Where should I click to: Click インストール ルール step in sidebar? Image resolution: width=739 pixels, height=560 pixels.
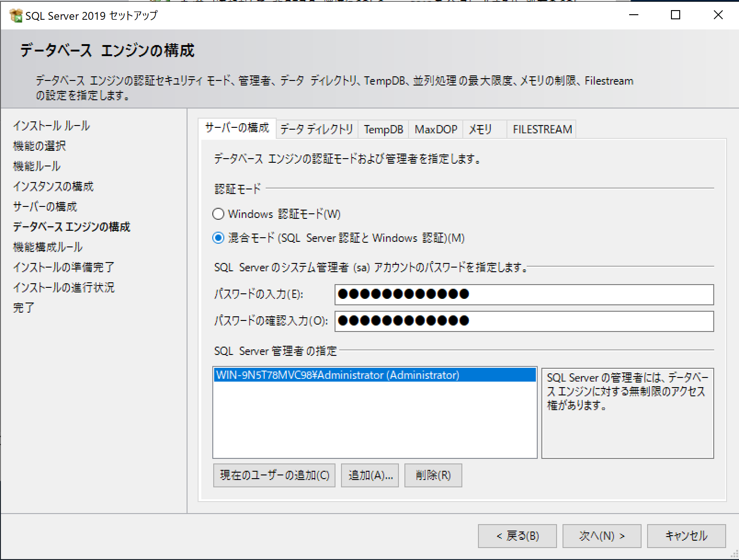[x=51, y=126]
